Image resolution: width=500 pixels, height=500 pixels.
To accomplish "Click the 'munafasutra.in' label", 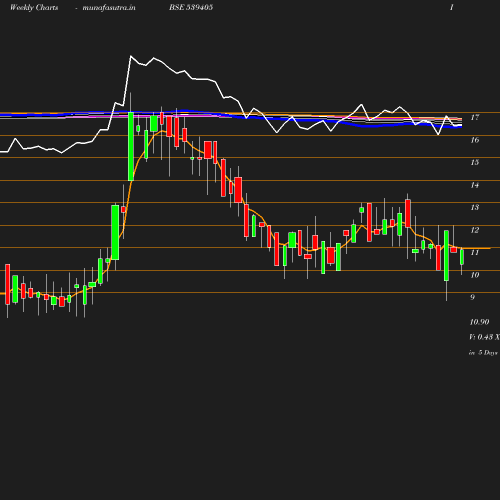I will pyautogui.click(x=109, y=7).
